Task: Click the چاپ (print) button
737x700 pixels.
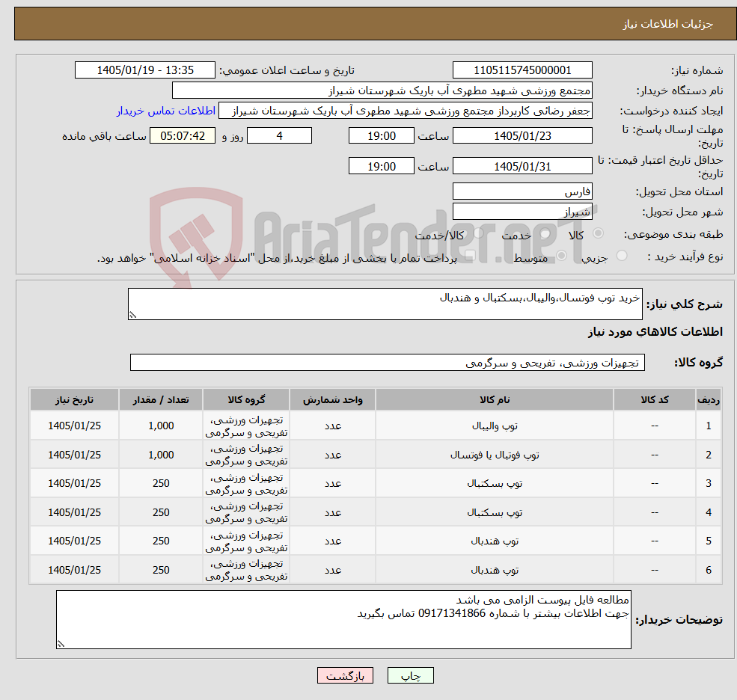Action: click(x=410, y=675)
